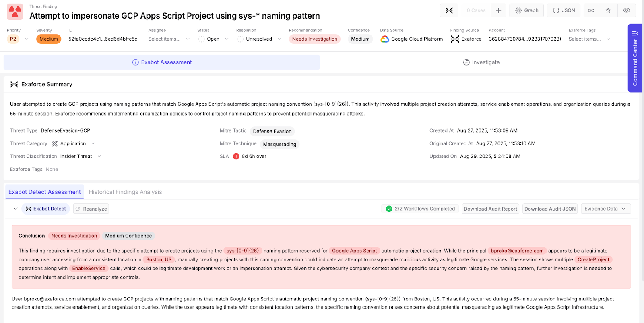This screenshot has height=323, width=644.
Task: Change the Open status dropdown
Action: 213,39
